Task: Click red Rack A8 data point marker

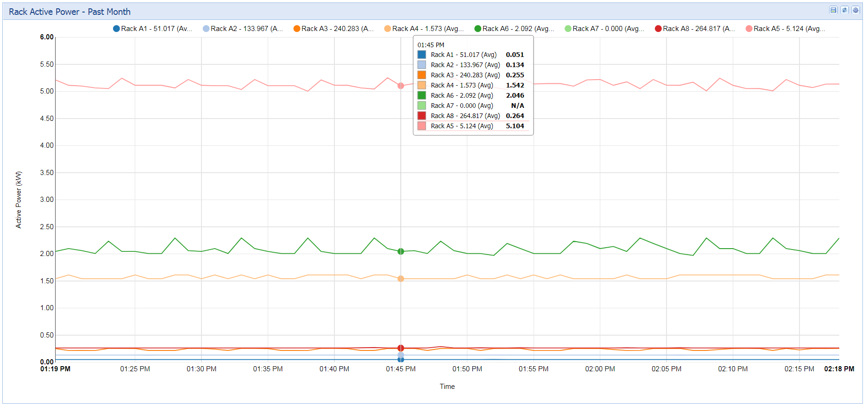Action: tap(401, 348)
